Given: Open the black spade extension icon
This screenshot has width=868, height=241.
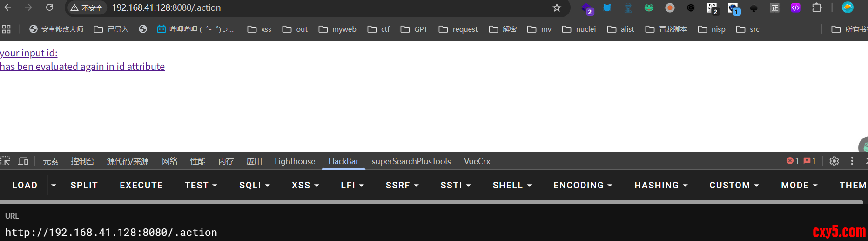Looking at the screenshot, I should click(x=754, y=8).
